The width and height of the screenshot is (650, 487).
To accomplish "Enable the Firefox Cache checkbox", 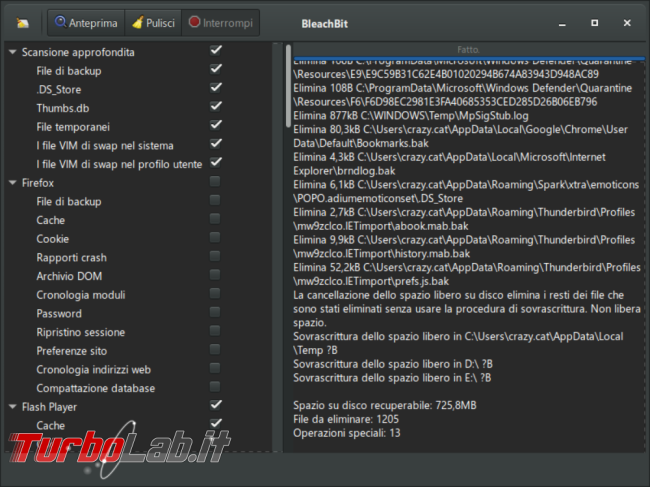I will (x=215, y=219).
